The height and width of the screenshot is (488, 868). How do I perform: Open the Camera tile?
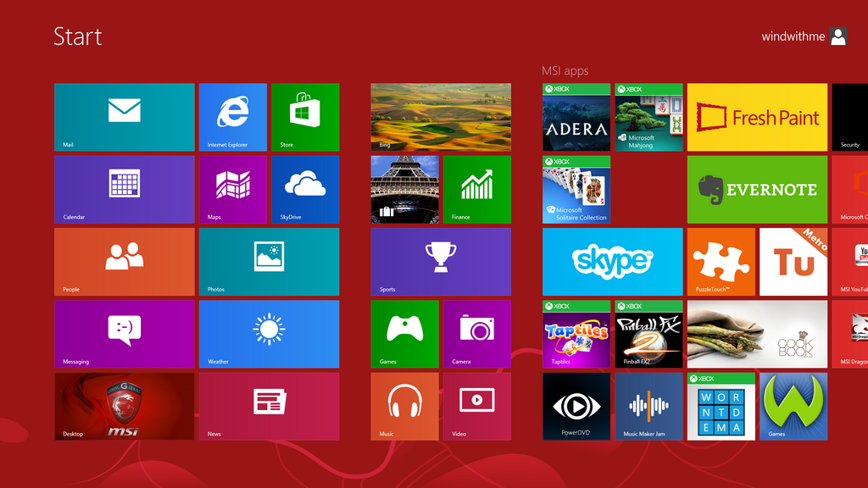[x=477, y=334]
